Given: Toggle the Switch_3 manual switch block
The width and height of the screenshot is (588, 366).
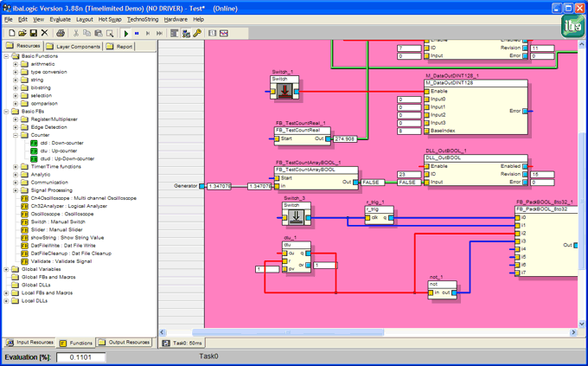Looking at the screenshot, I should [297, 217].
